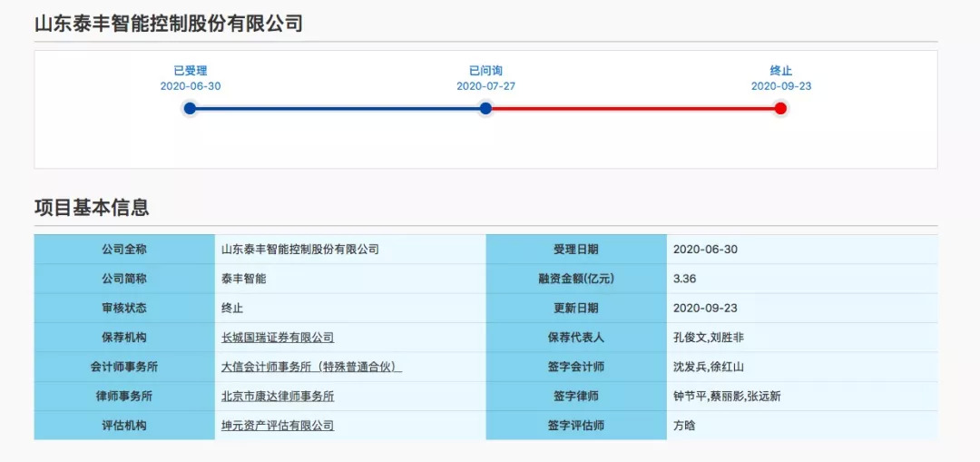Click the 签字评估师 header cell
Image resolution: width=980 pixels, height=462 pixels.
pos(576,426)
